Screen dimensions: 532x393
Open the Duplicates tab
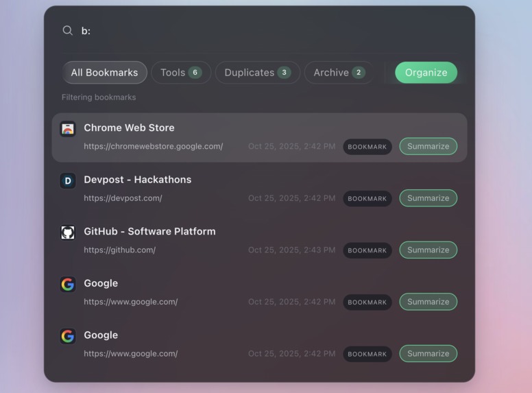point(258,73)
